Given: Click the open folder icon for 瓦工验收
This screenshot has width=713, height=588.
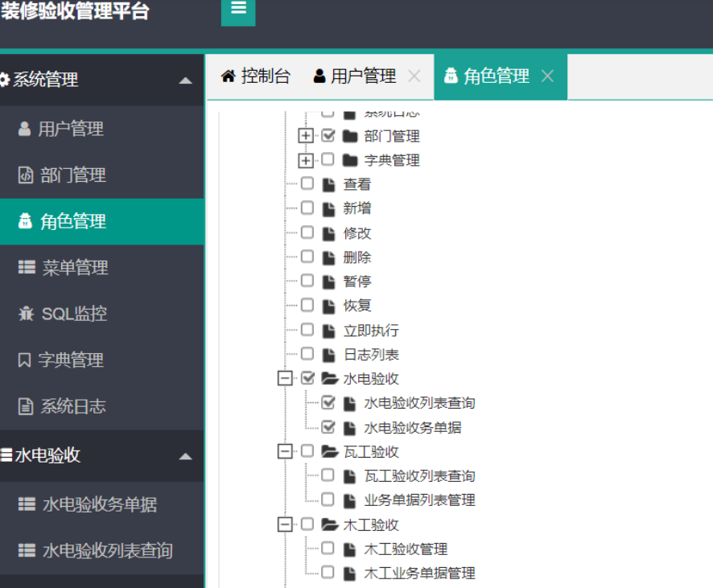Looking at the screenshot, I should (330, 451).
